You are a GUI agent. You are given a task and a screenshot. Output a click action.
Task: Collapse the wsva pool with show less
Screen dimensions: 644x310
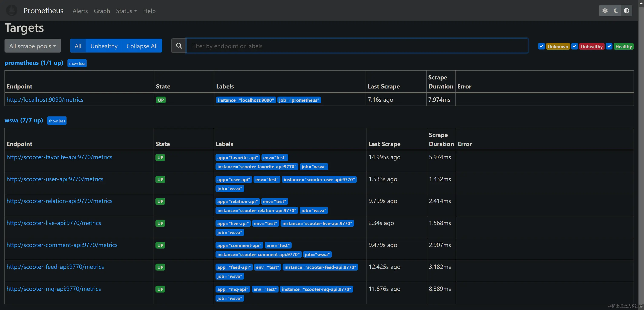(57, 121)
